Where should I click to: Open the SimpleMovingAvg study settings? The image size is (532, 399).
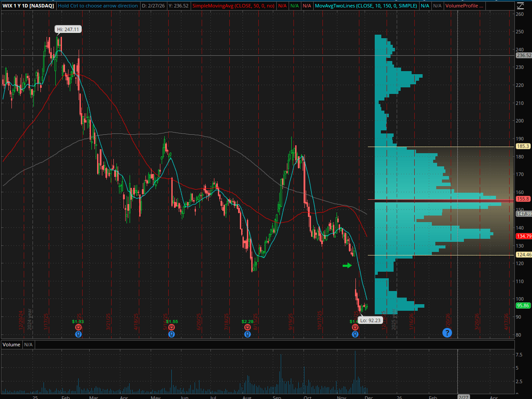(x=233, y=6)
